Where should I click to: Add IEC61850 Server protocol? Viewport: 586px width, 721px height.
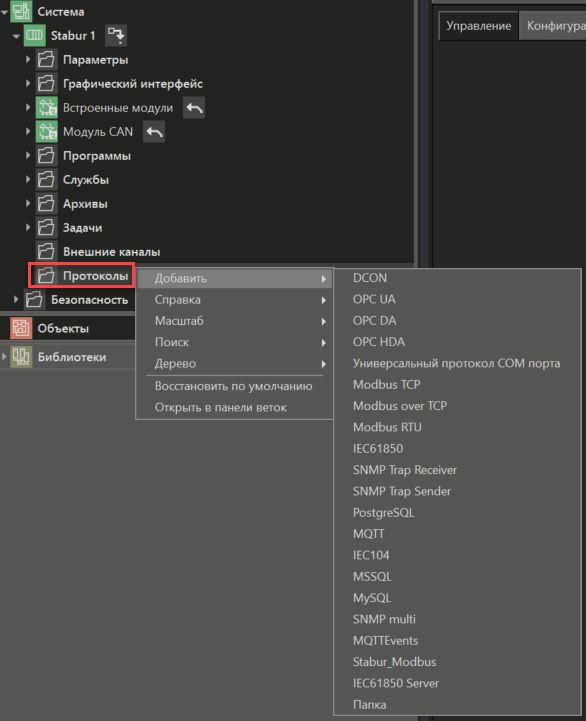click(x=457, y=683)
